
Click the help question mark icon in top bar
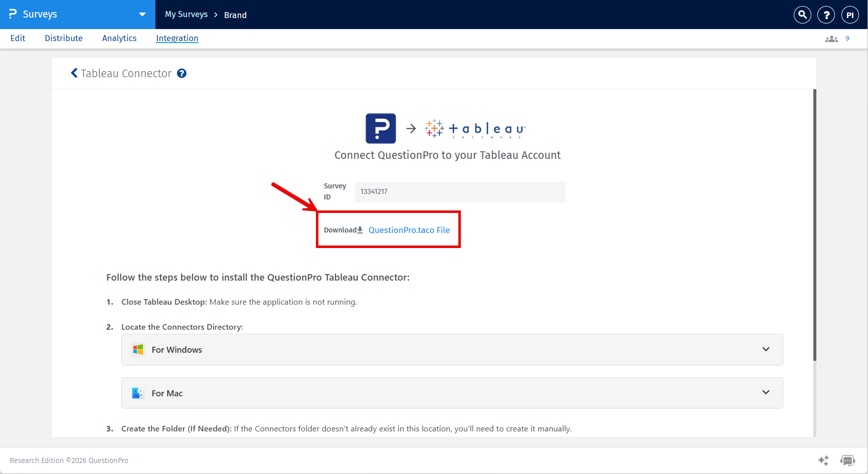click(826, 15)
